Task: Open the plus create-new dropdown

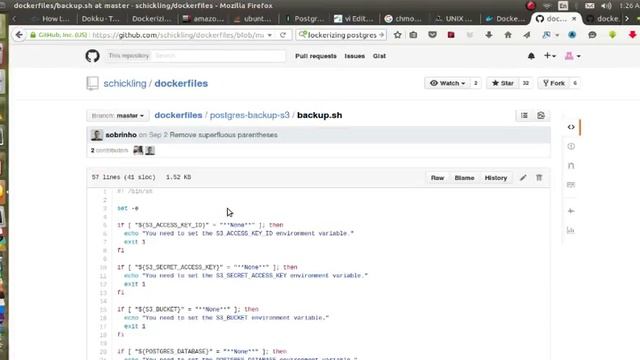Action: (x=550, y=56)
